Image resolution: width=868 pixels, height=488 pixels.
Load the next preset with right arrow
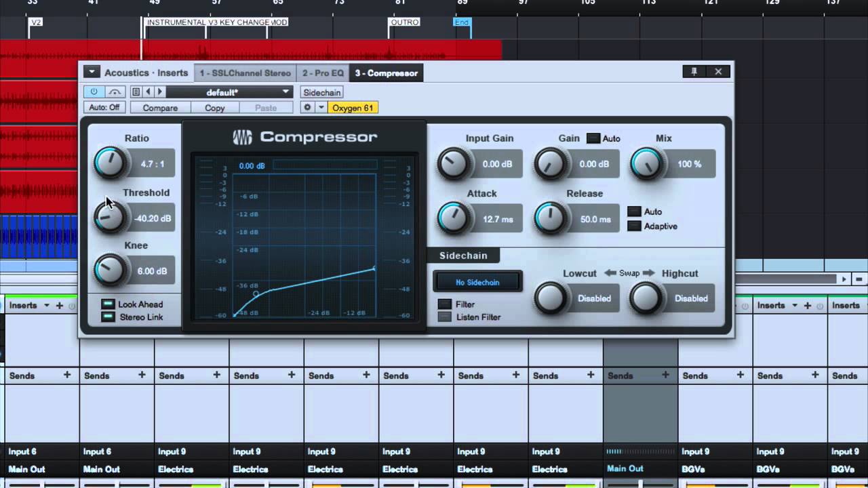[160, 91]
